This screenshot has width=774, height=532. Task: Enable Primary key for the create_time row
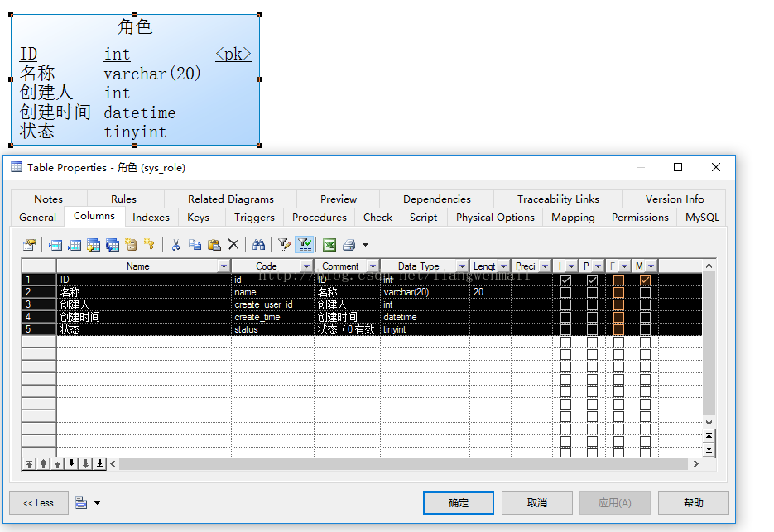pyautogui.click(x=593, y=318)
